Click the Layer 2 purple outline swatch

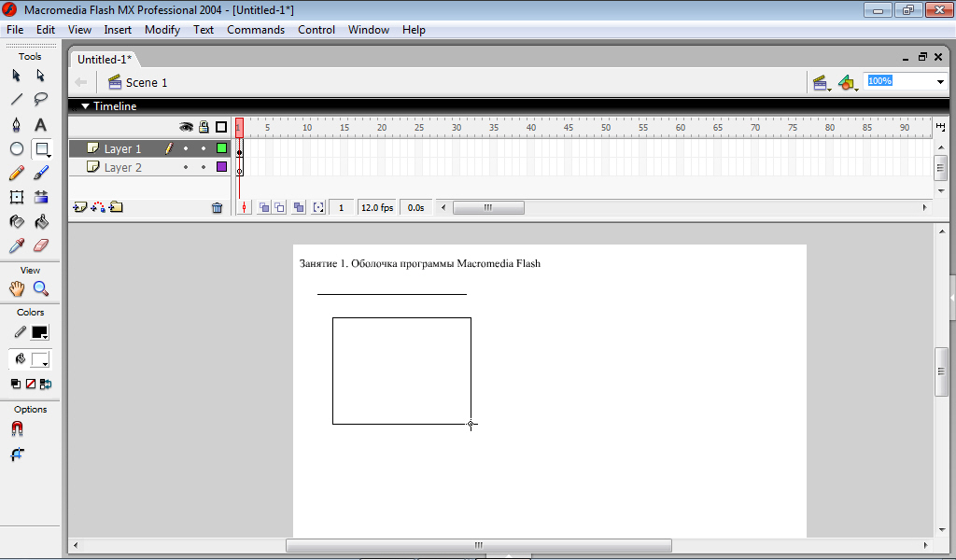[221, 167]
